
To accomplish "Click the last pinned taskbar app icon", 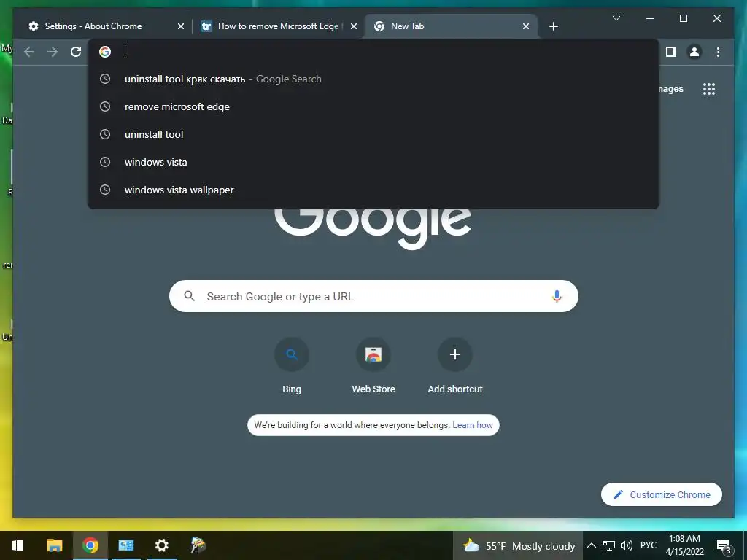I will pyautogui.click(x=198, y=545).
